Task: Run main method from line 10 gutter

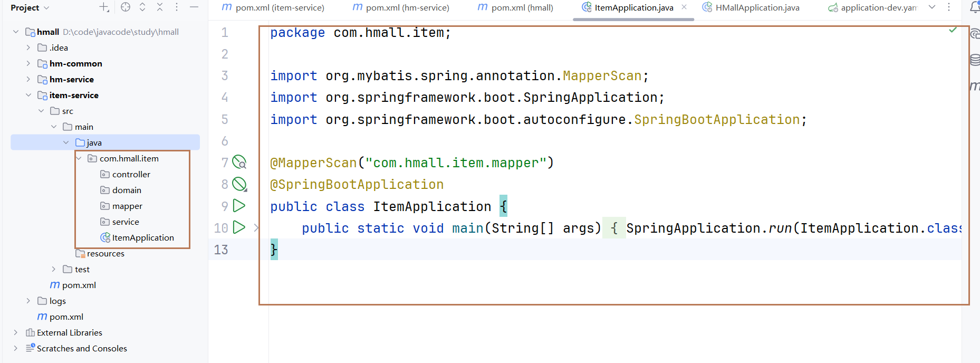Action: pyautogui.click(x=239, y=227)
